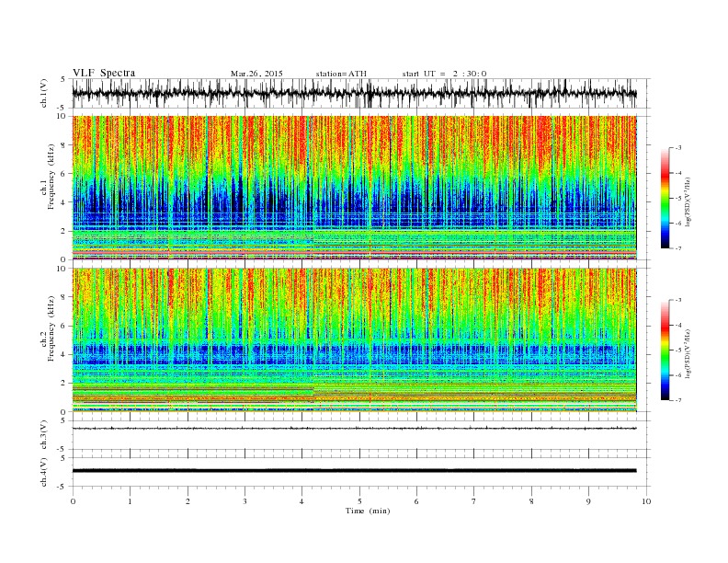Click the time axis tick labeled "7"
Viewport: 728px width, 563px height.
coord(474,501)
